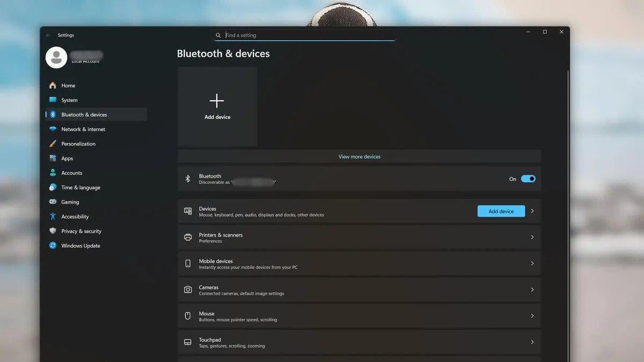Open Windows Update via its sidebar icon
The width and height of the screenshot is (644, 362).
(53, 246)
